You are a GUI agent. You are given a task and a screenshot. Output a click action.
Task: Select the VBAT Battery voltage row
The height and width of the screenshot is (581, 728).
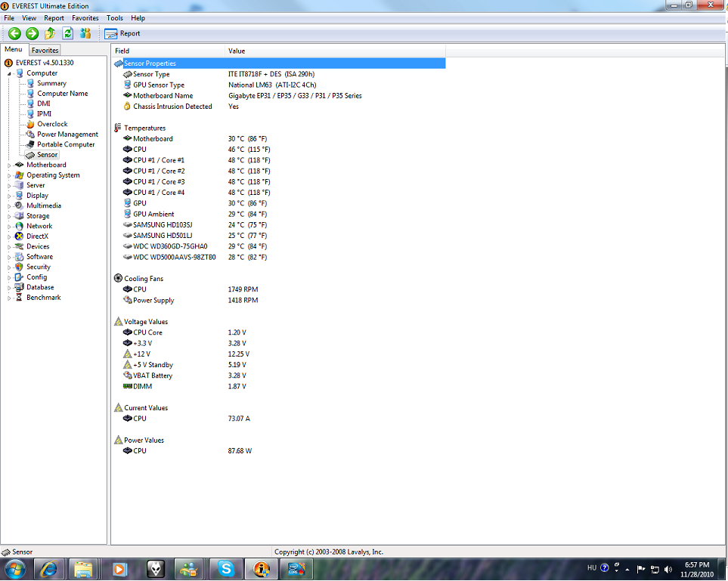point(278,375)
